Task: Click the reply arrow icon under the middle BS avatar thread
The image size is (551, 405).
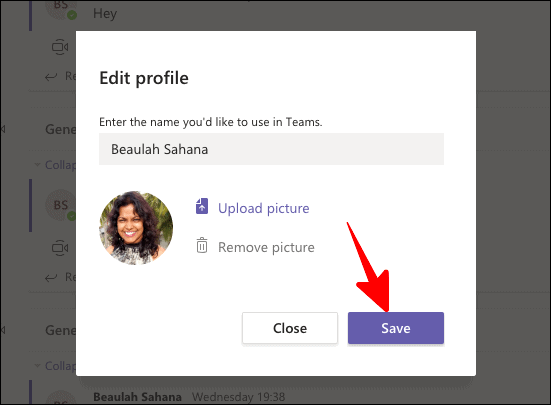Action: pyautogui.click(x=51, y=277)
